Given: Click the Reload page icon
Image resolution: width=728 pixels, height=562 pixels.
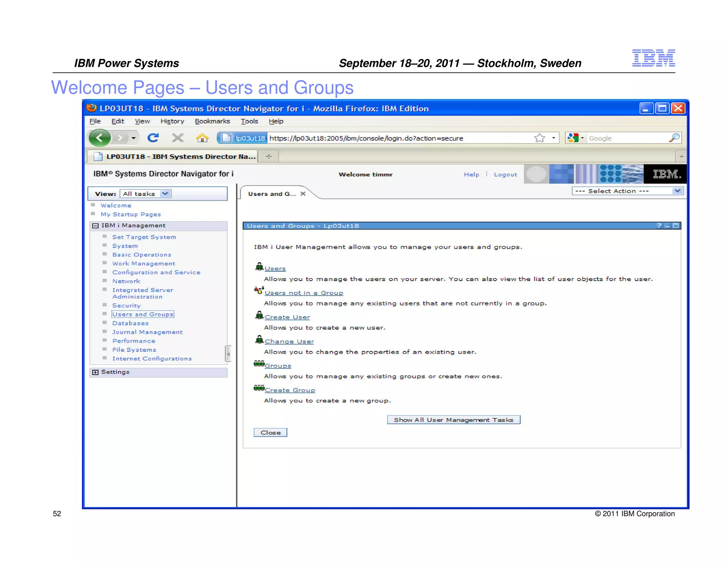Looking at the screenshot, I should [x=153, y=138].
